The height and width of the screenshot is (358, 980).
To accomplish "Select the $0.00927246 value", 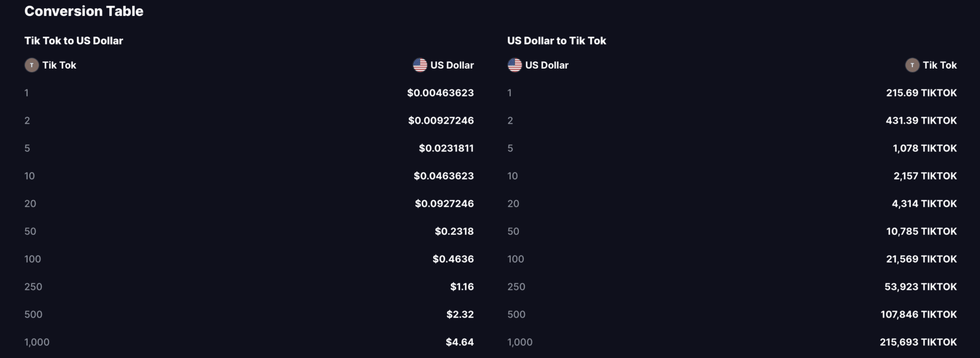I will [441, 121].
